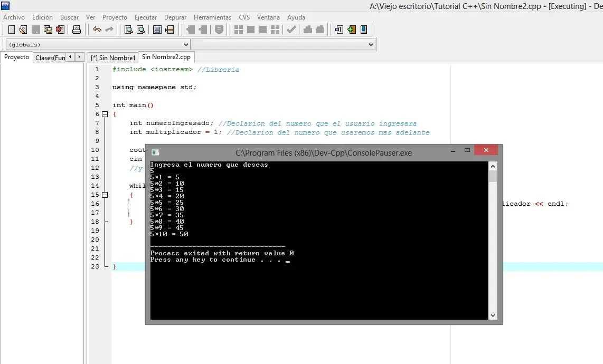Viewport: 603px width, 364px height.
Task: Close the current file with the red X icon
Action: (60, 29)
